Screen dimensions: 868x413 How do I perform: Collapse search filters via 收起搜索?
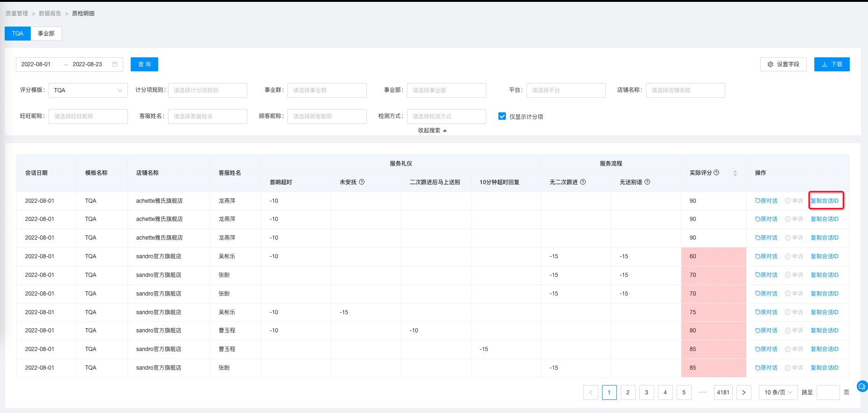pyautogui.click(x=432, y=131)
